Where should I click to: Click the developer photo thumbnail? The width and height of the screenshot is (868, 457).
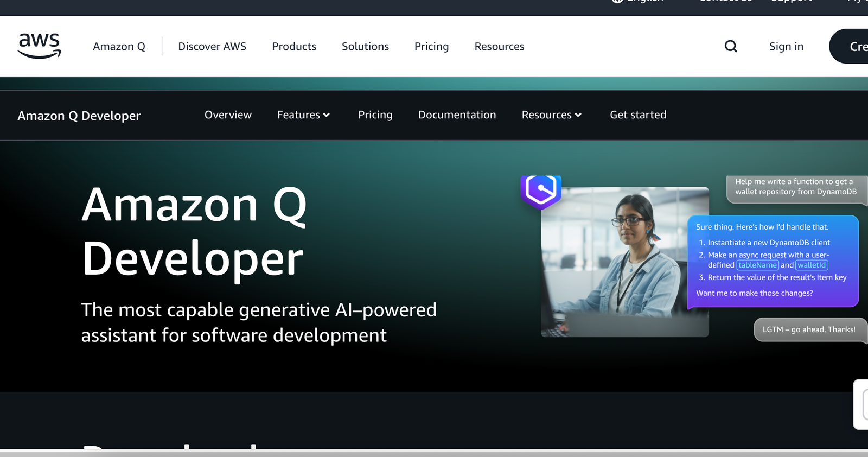tap(625, 262)
